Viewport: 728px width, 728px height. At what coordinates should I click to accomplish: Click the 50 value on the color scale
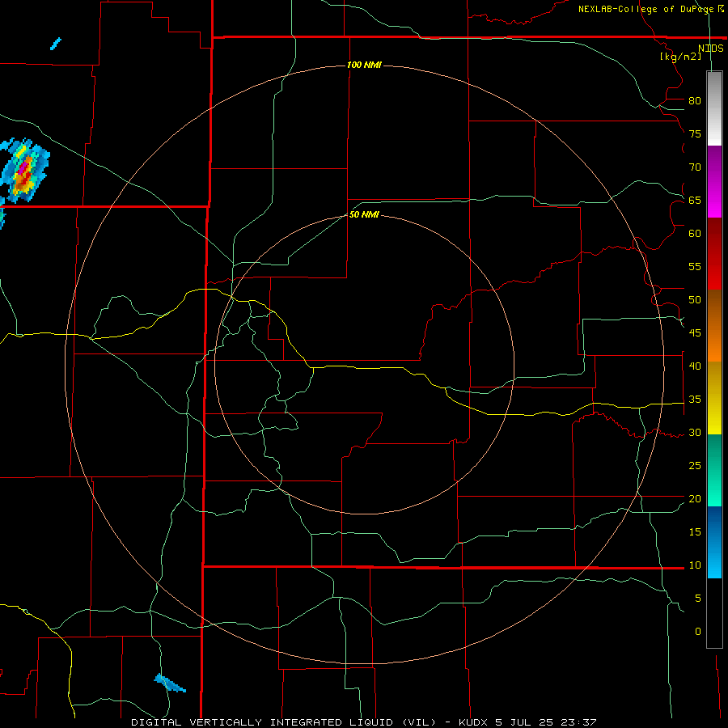[x=695, y=300]
